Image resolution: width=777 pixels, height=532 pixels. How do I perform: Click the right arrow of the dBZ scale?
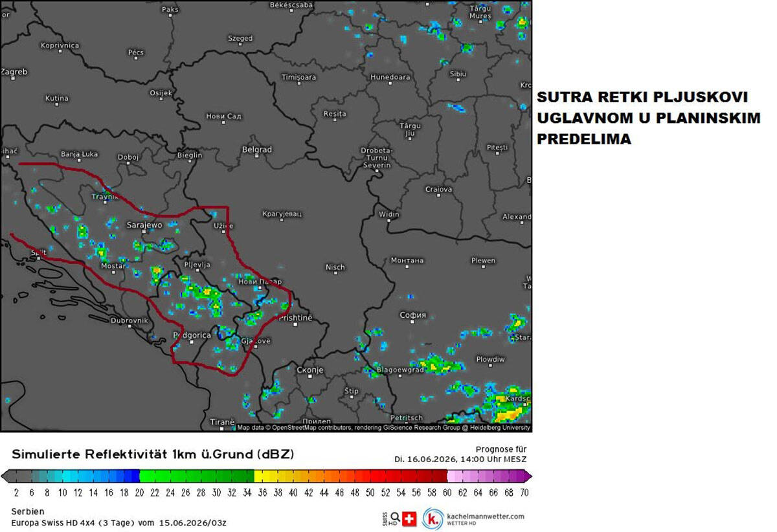click(527, 476)
